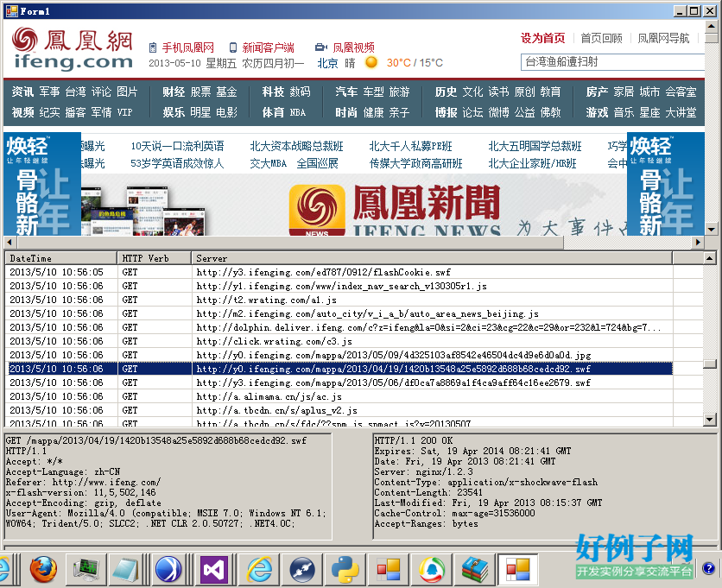Click request list scrollbar up arrow
This screenshot has height=588, width=722.
tap(710, 258)
